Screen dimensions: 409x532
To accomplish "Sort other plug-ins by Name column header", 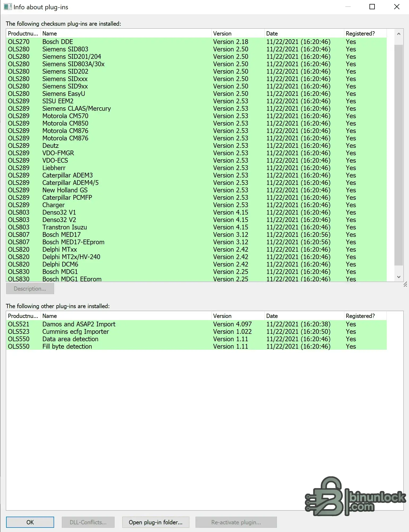I will (126, 316).
